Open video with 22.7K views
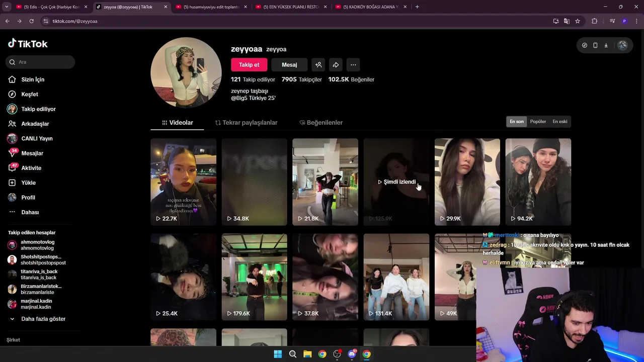 coord(184,182)
